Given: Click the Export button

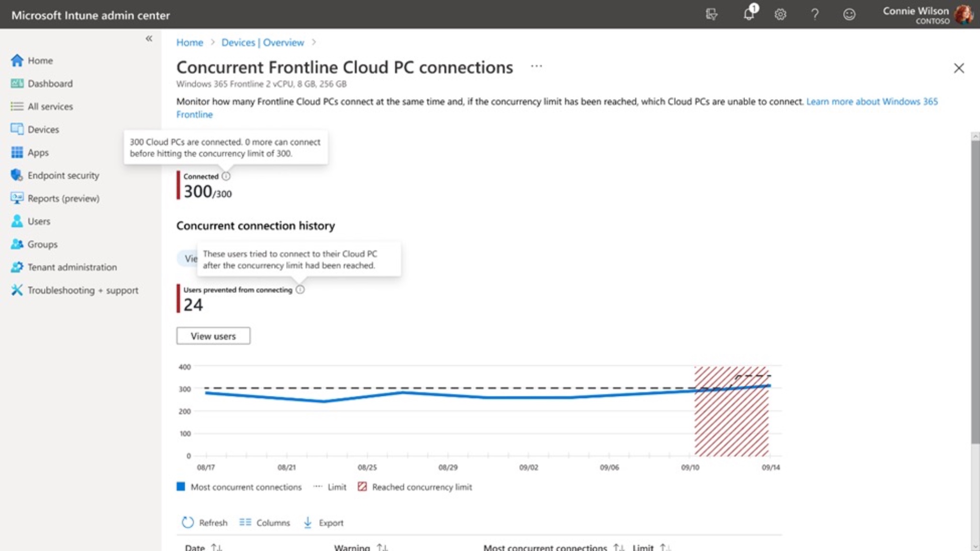Looking at the screenshot, I should [x=323, y=523].
